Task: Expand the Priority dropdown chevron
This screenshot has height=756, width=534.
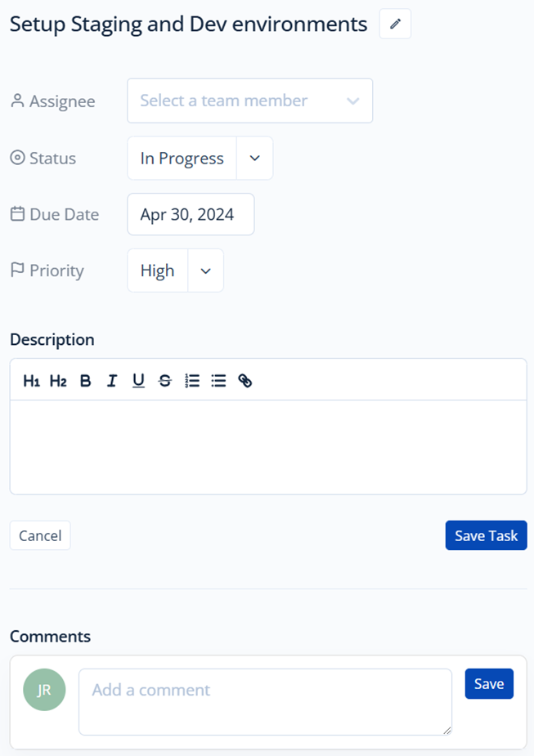Action: [x=205, y=271]
